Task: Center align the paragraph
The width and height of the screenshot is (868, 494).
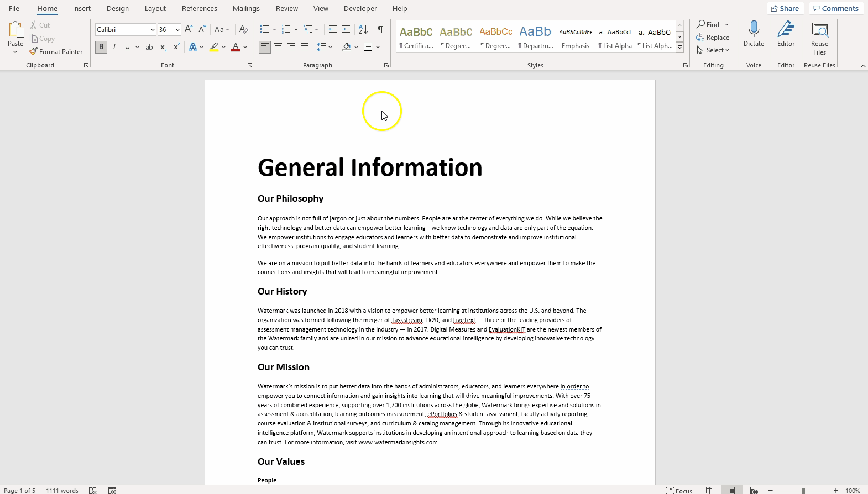Action: tap(278, 48)
